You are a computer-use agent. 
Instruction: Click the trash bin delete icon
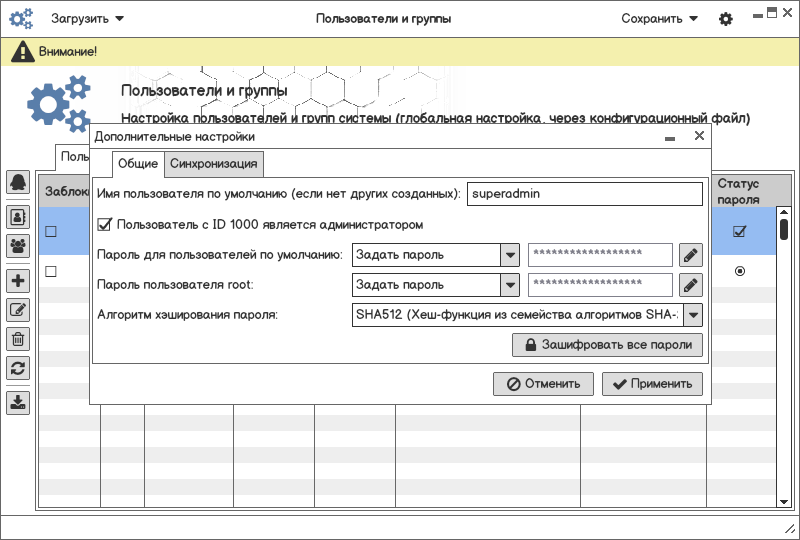pos(18,339)
